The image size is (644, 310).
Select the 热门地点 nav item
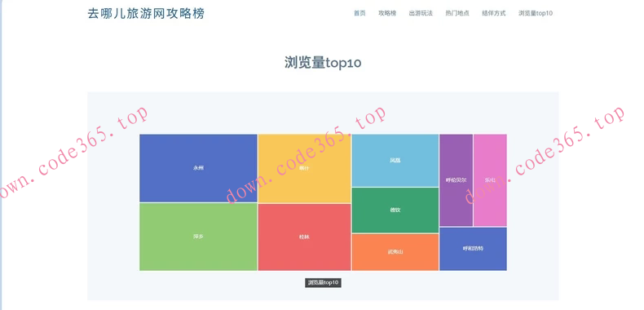tap(457, 13)
